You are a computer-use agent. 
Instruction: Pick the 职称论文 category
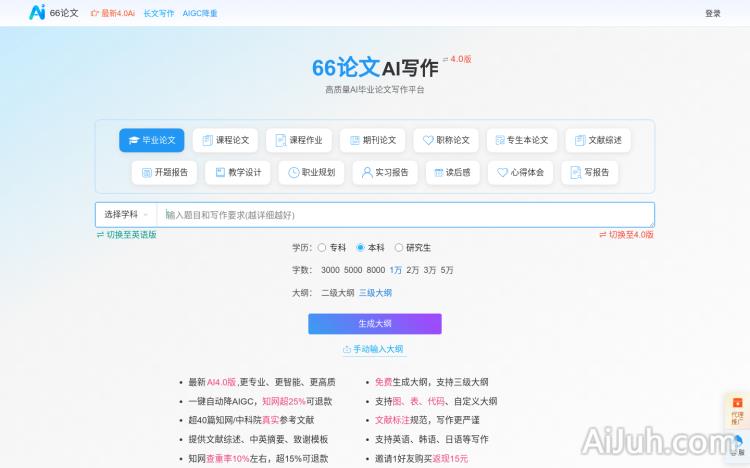click(445, 140)
